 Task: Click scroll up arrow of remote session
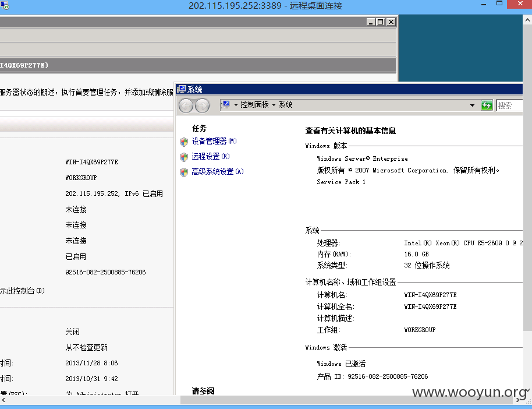(x=527, y=20)
